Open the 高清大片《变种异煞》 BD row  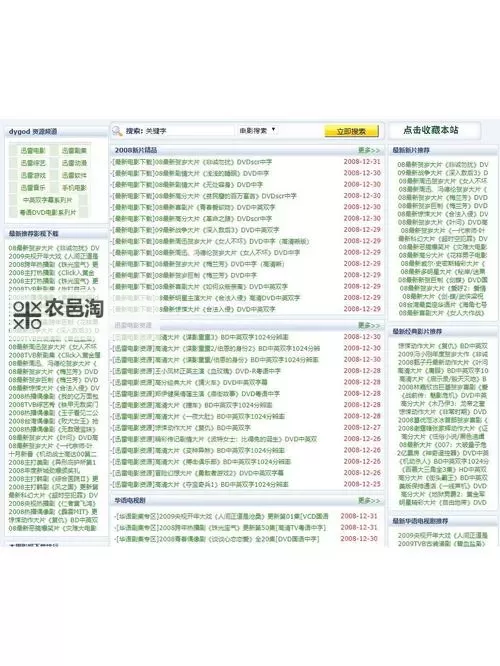(x=198, y=451)
